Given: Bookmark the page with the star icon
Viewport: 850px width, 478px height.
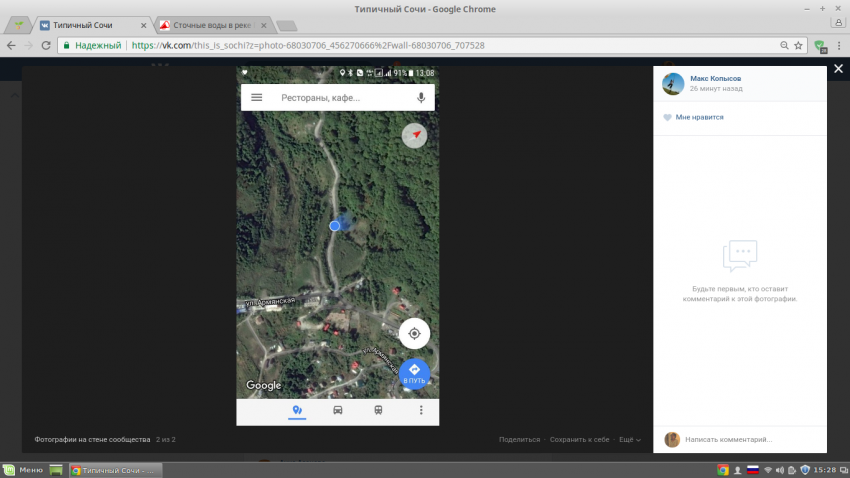Looking at the screenshot, I should pos(798,45).
